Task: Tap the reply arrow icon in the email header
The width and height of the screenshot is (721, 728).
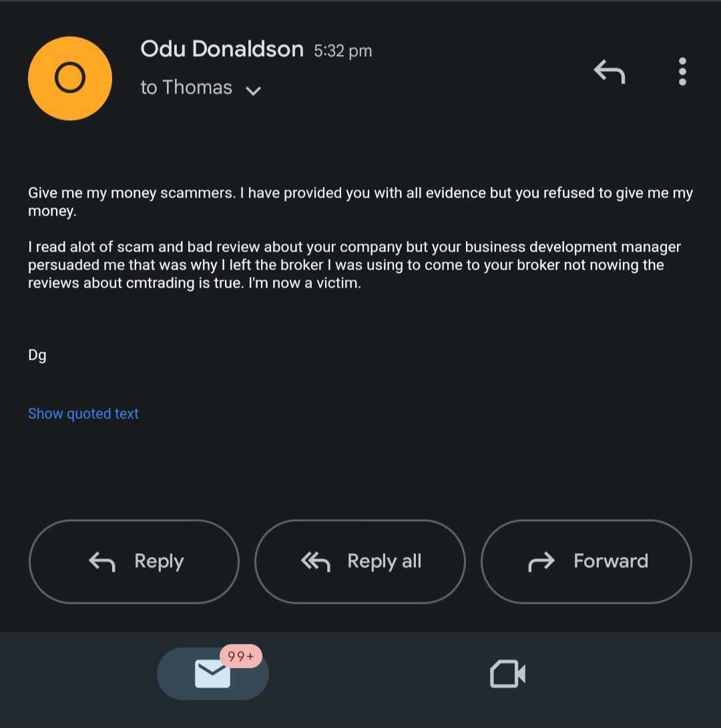Action: [x=609, y=71]
